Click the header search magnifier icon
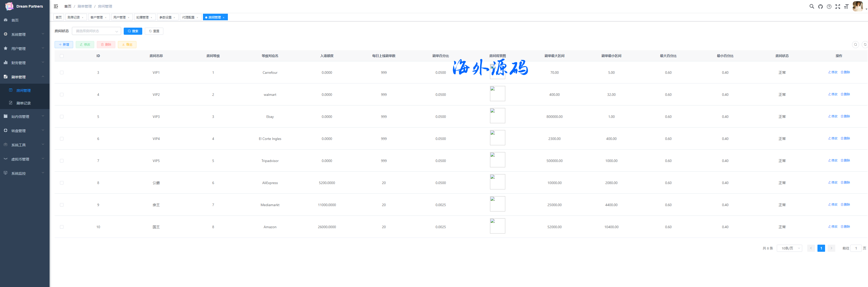This screenshot has height=287, width=868. coord(811,6)
